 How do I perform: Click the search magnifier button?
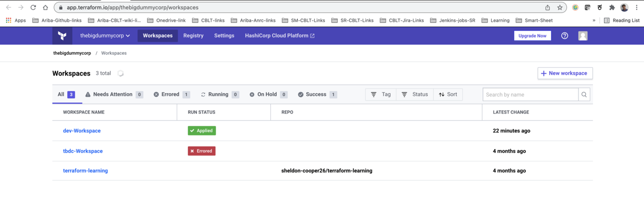pos(584,94)
